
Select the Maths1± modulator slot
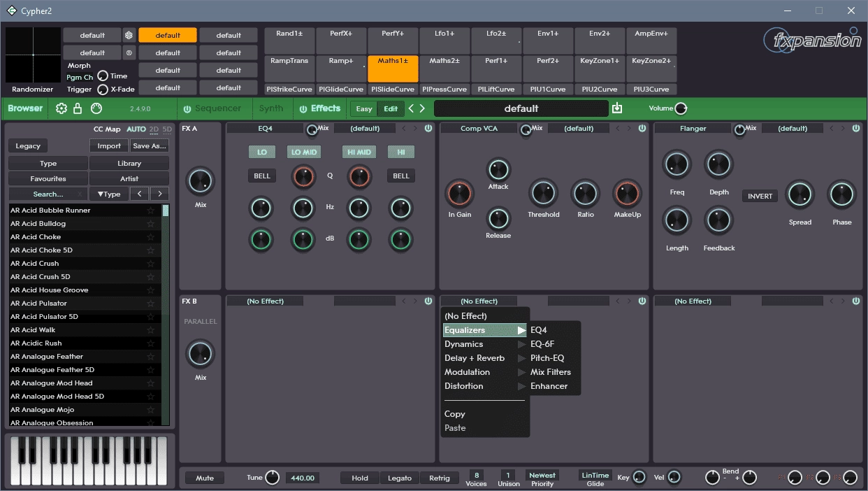(x=393, y=69)
